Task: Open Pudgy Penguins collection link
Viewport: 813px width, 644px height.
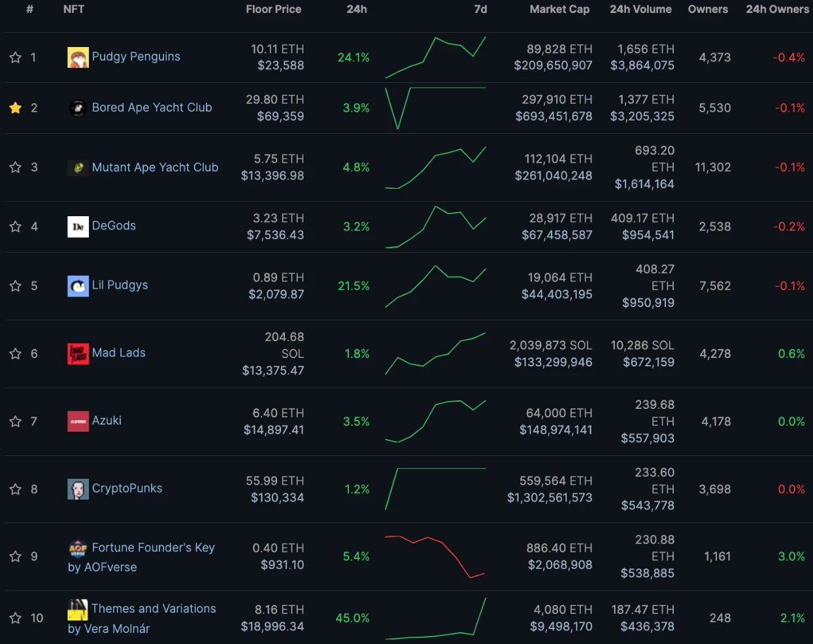Action: 136,56
